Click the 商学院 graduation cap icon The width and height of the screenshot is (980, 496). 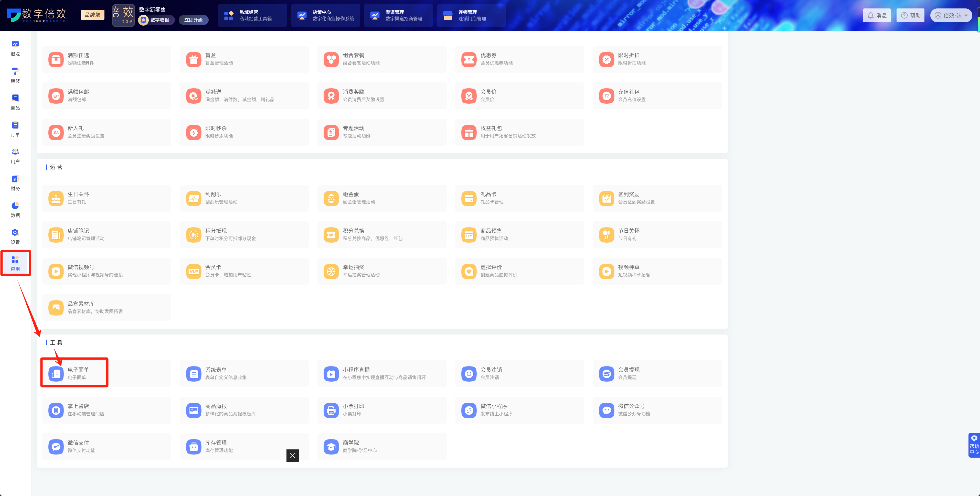click(x=331, y=447)
